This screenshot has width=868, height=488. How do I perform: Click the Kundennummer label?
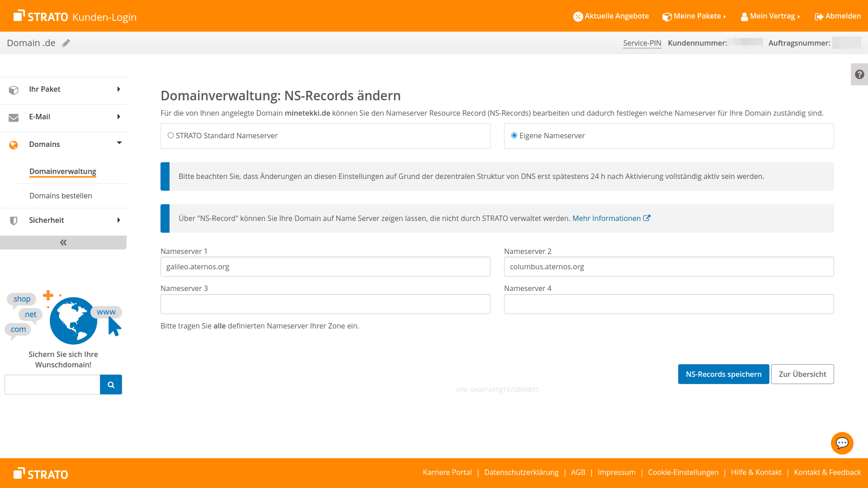(x=697, y=43)
